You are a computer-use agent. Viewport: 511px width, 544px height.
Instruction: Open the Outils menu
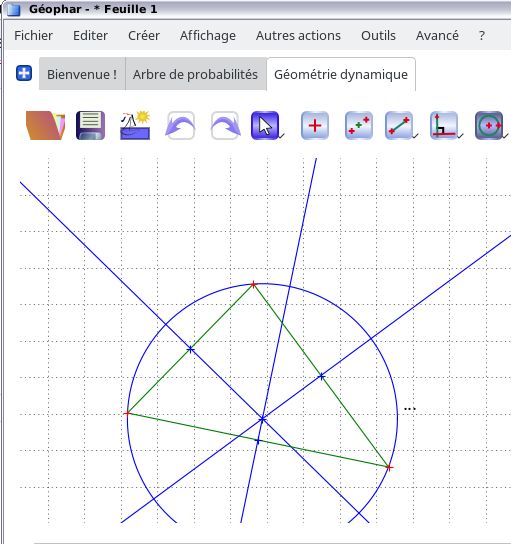[378, 35]
